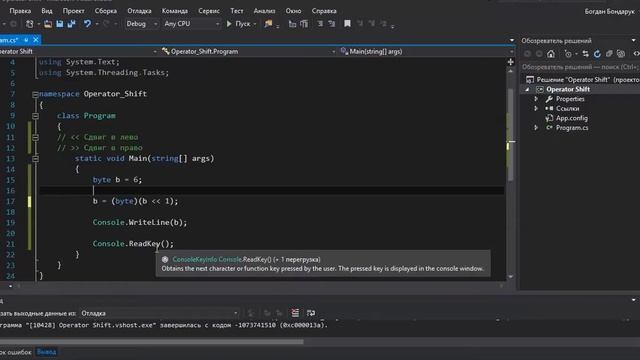Collapse the comment block at line 11
Image resolution: width=640 pixels, height=360 pixels.
coord(36,137)
